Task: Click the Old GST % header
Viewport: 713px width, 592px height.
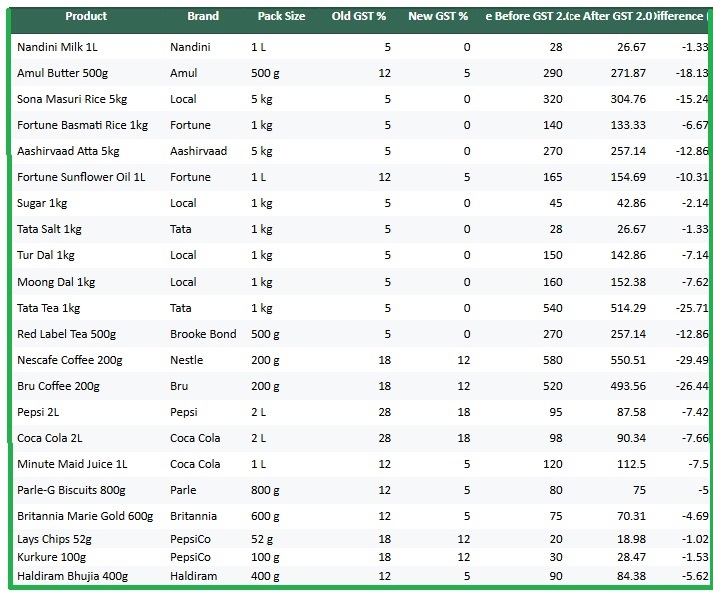Action: 361,16
